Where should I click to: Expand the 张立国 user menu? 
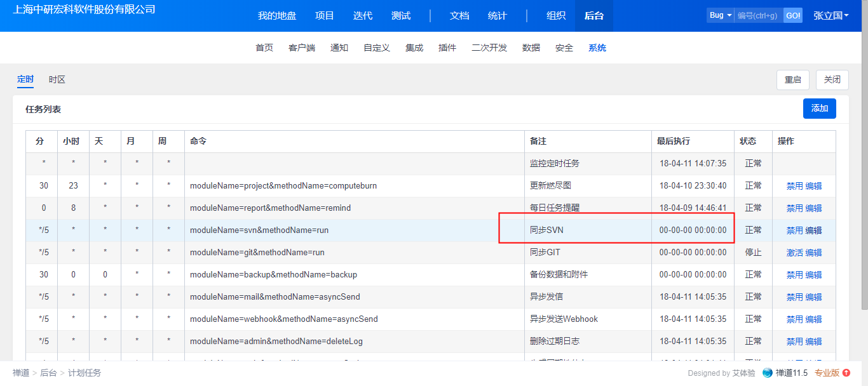(x=831, y=16)
